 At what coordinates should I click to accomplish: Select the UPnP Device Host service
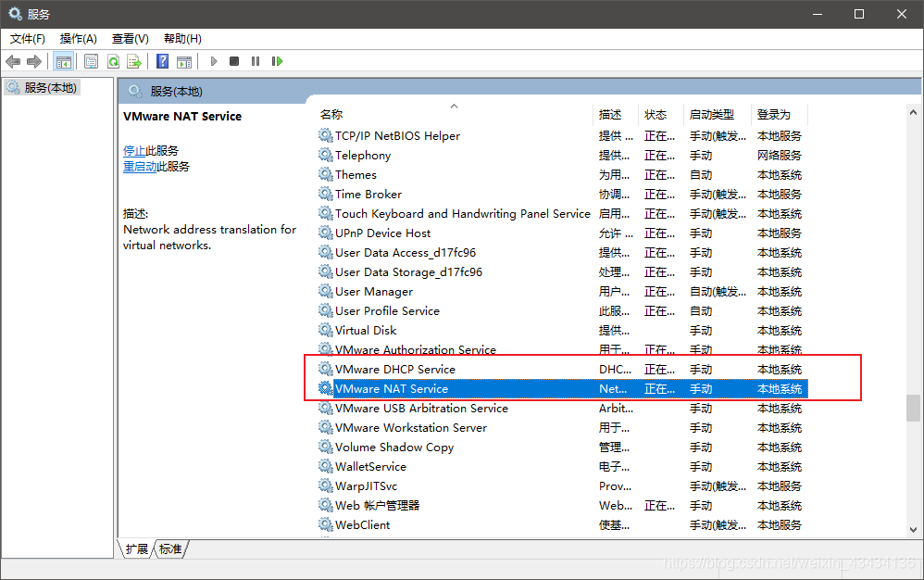(x=563, y=233)
